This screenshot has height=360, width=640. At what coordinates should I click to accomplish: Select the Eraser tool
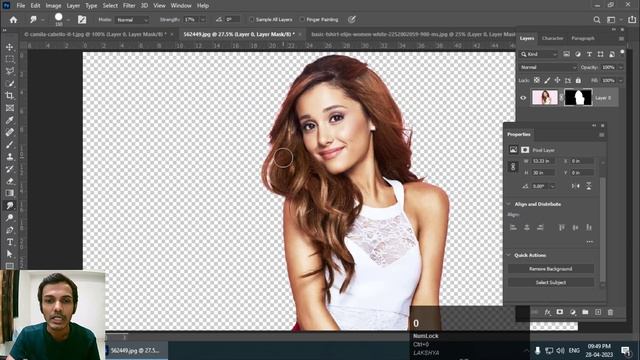pyautogui.click(x=9, y=181)
